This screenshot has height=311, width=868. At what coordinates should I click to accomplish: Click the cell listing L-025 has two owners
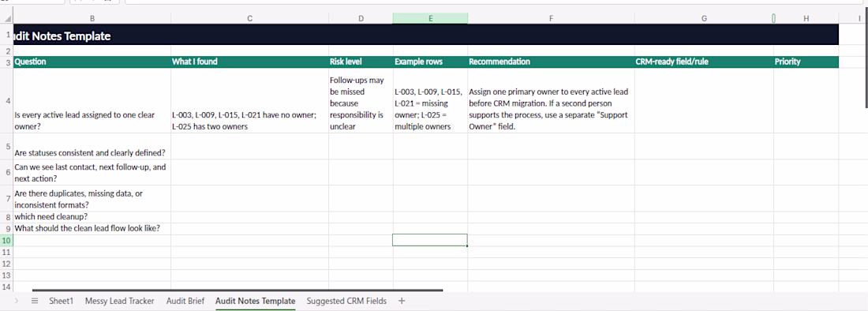(x=249, y=101)
